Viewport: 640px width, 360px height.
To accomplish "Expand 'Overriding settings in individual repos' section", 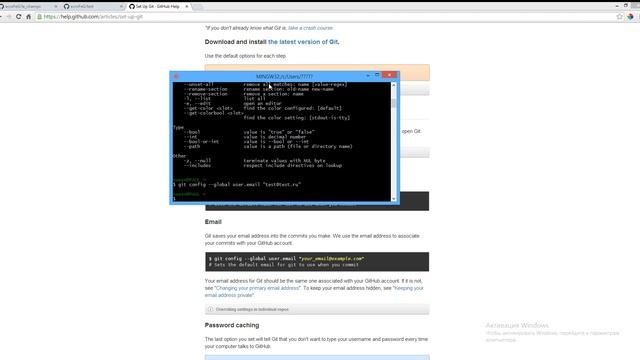I will [x=317, y=309].
